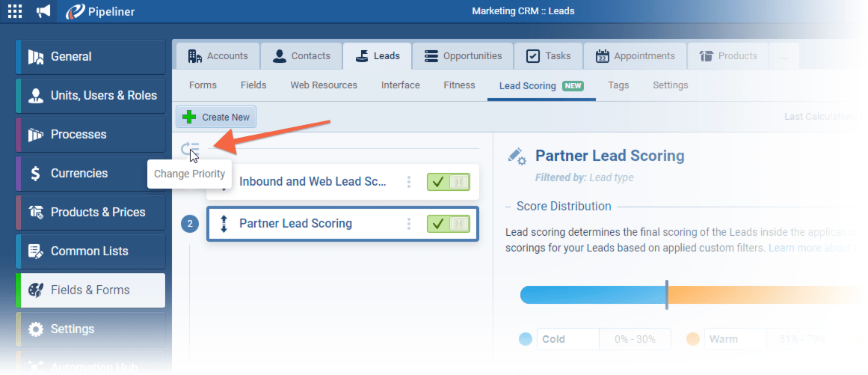Open the Fitness sub-tab
868x375 pixels.
459,85
